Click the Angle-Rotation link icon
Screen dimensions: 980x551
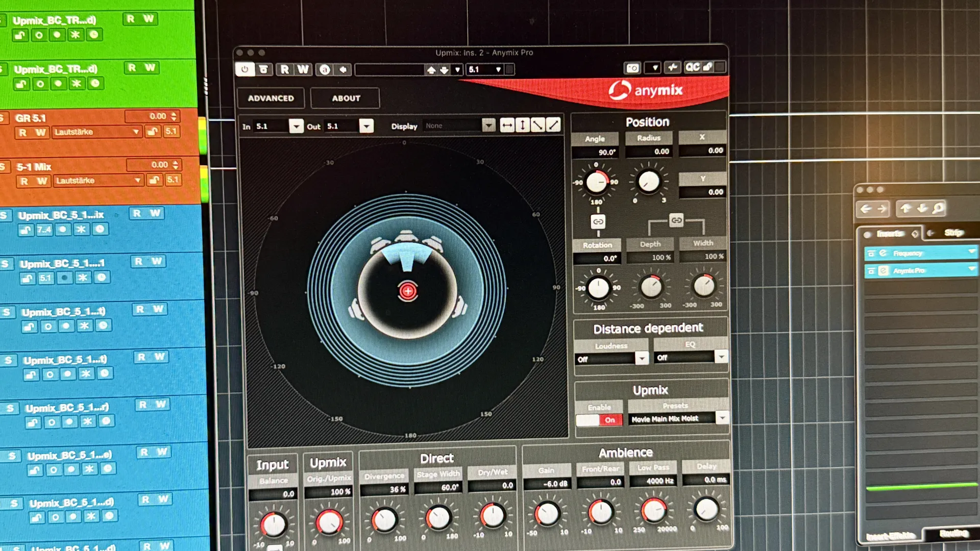coord(598,221)
